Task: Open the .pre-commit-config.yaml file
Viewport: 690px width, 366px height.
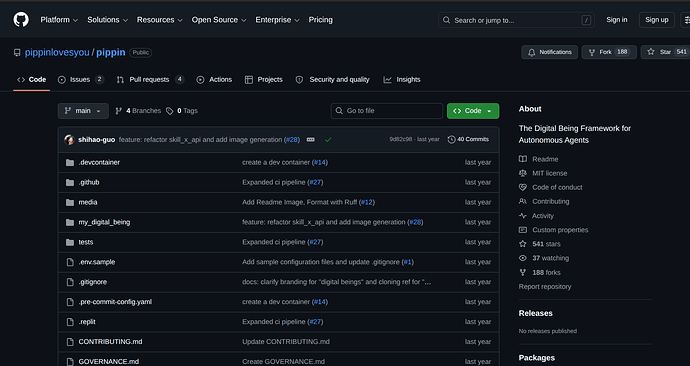Action: (115, 302)
